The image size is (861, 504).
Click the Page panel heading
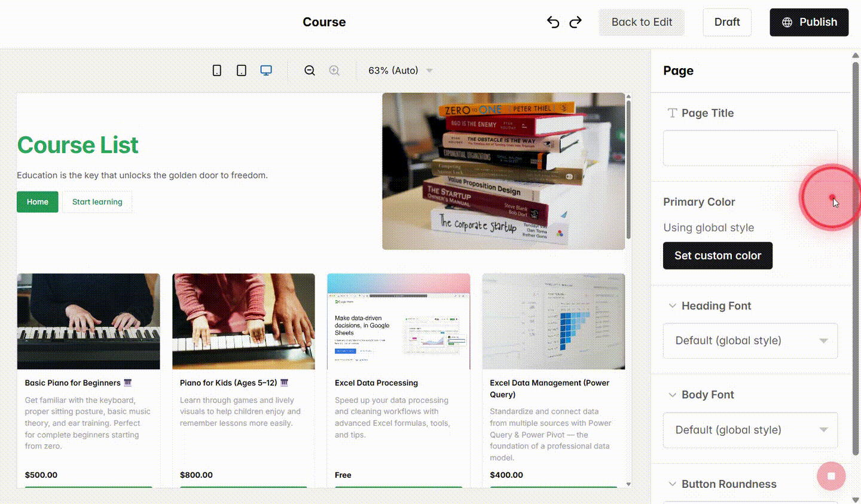pos(678,71)
